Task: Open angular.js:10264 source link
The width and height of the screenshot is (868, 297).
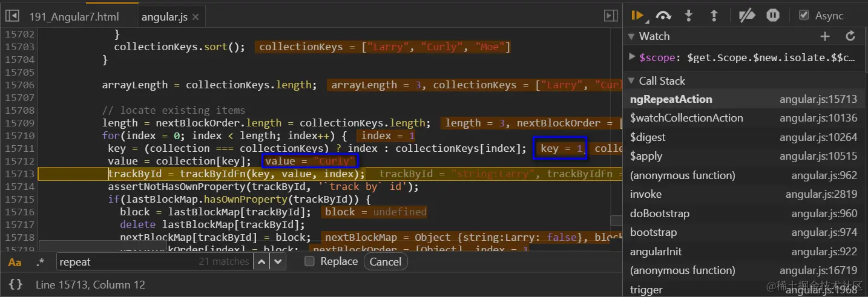Action: click(x=818, y=137)
